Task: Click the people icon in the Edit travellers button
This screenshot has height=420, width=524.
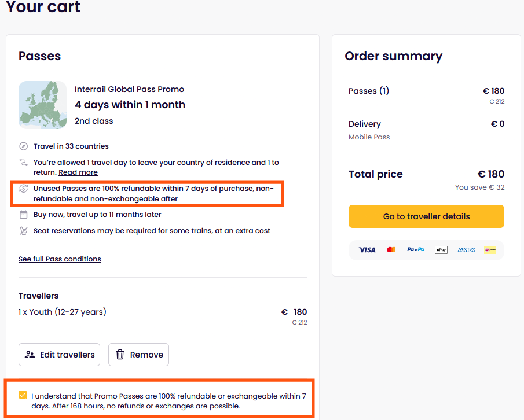Action: pyautogui.click(x=30, y=355)
